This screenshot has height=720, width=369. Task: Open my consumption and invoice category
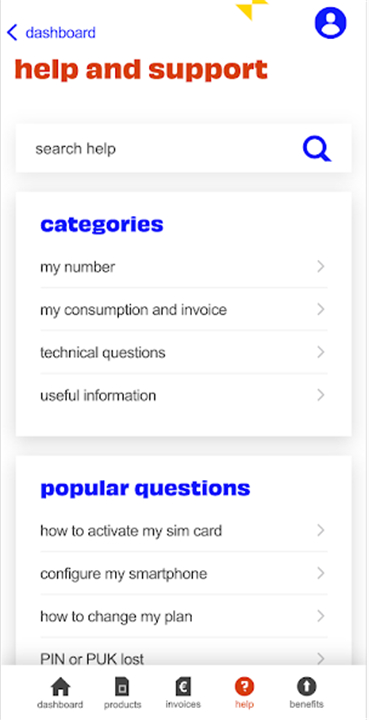click(184, 310)
